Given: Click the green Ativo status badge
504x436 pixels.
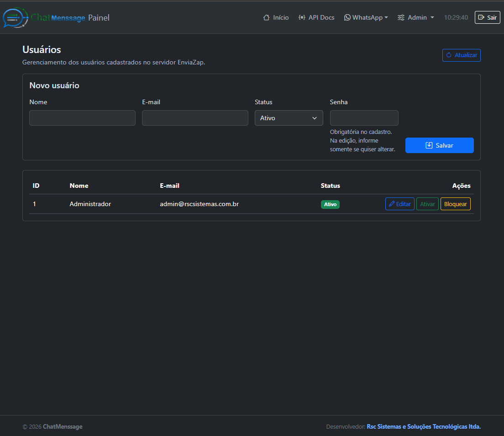Looking at the screenshot, I should (330, 204).
